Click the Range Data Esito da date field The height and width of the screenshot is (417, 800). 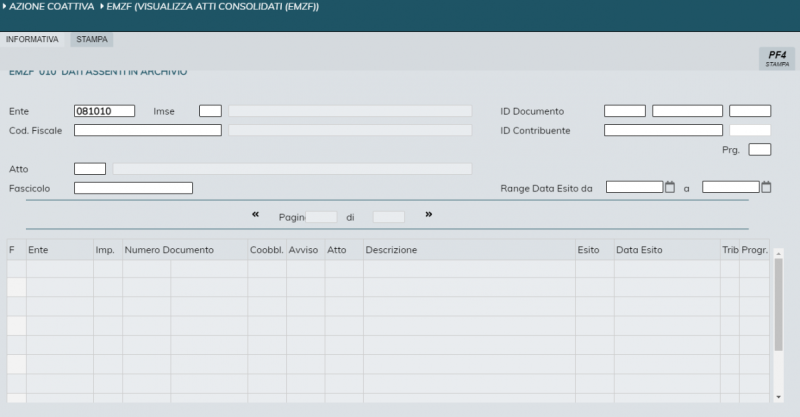635,187
